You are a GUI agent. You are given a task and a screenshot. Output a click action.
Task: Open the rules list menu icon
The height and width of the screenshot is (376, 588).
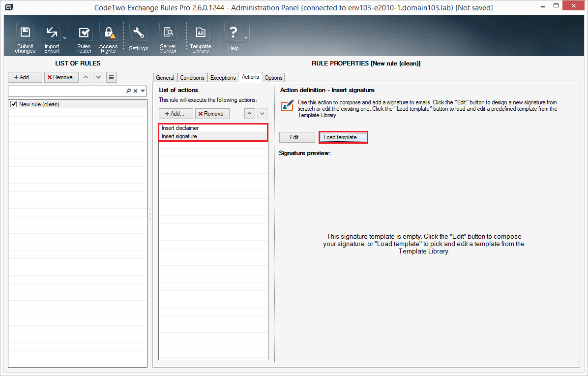[112, 77]
